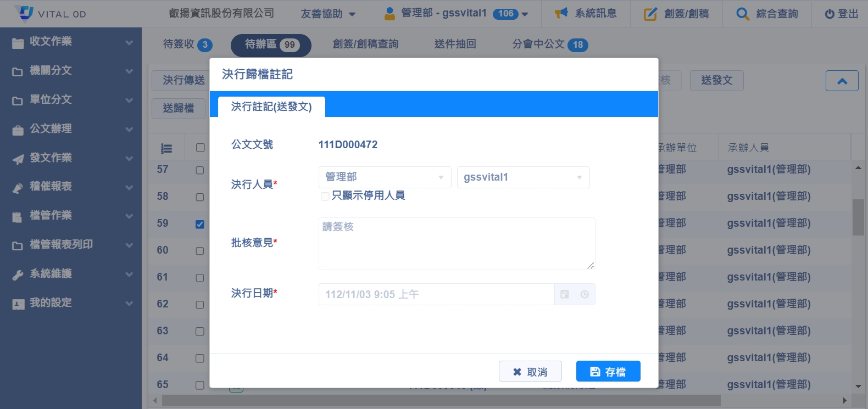Click the 批核意見 text area
Image resolution: width=868 pixels, height=409 pixels.
tap(457, 243)
